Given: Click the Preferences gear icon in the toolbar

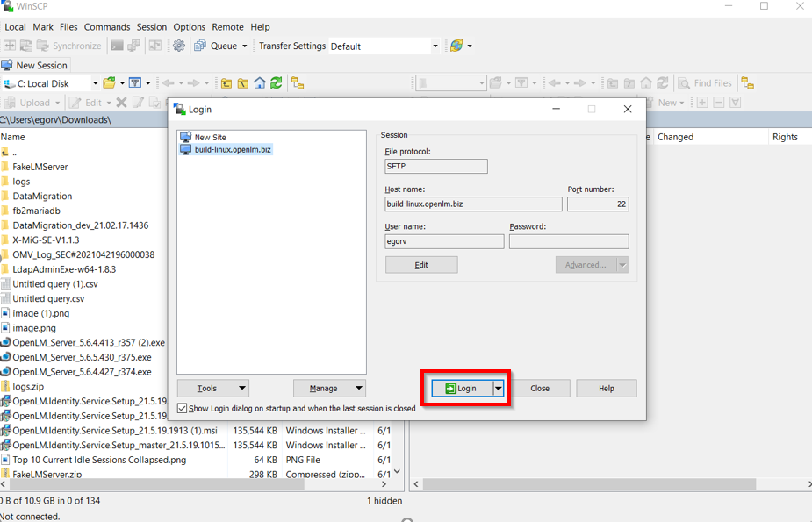Looking at the screenshot, I should point(179,46).
